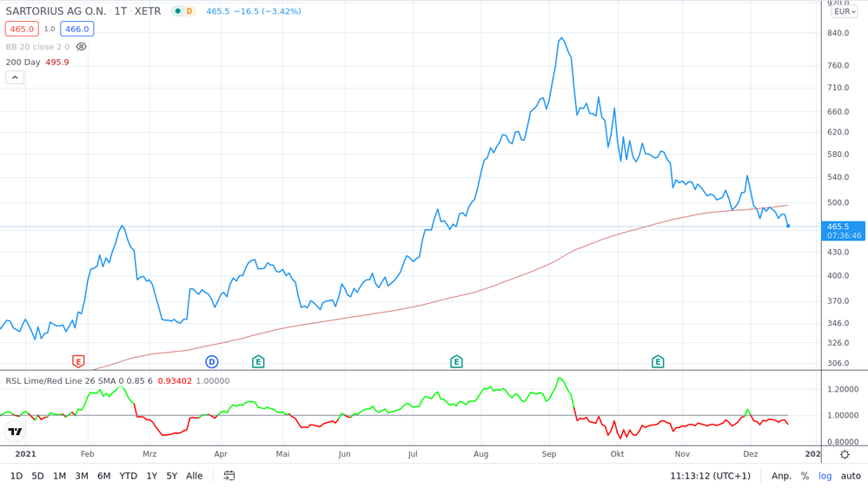Toggle the percent scale option
Image resolution: width=868 pixels, height=488 pixels.
coord(805,476)
